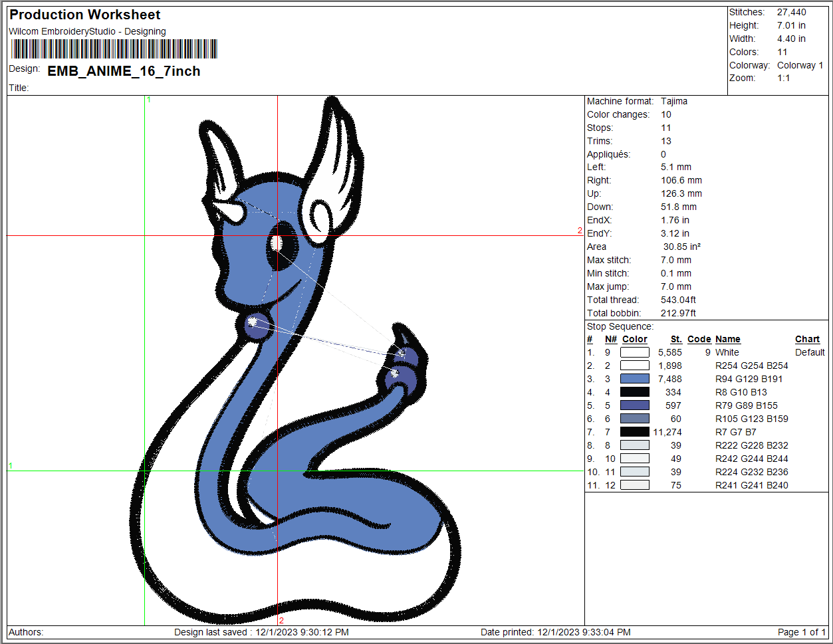Viewport: 833px width, 644px height.
Task: Click the black swatch for stop 7
Action: [635, 432]
